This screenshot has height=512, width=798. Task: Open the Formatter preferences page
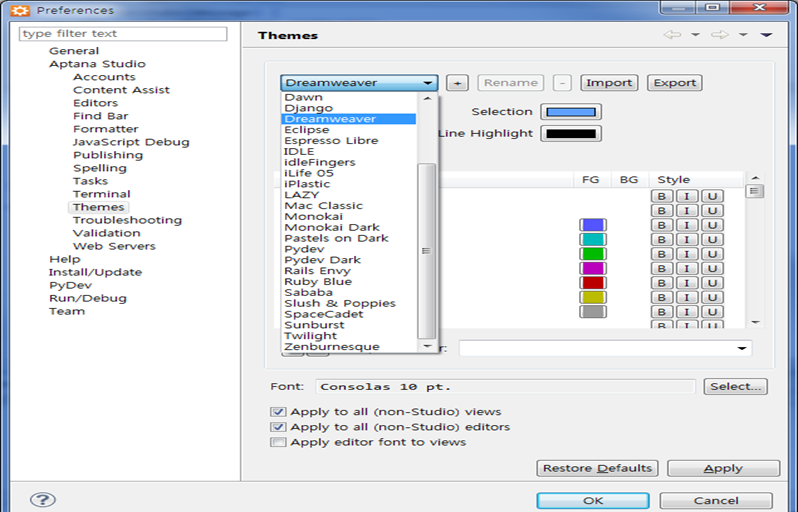click(x=105, y=129)
